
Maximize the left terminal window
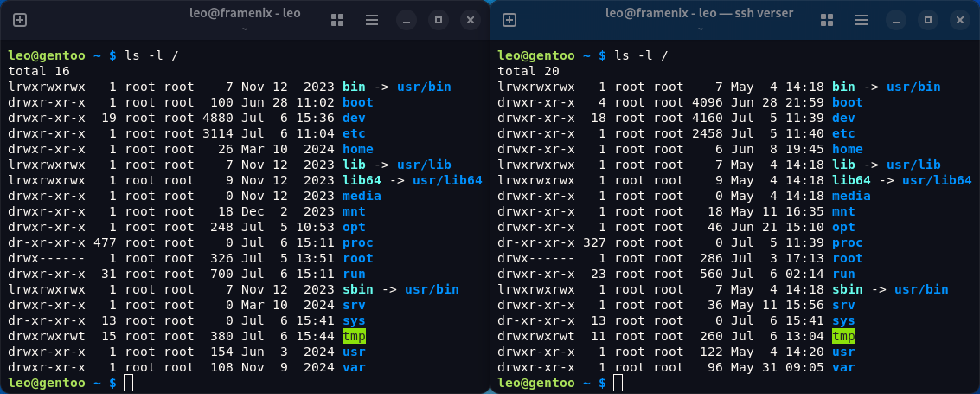pyautogui.click(x=439, y=20)
